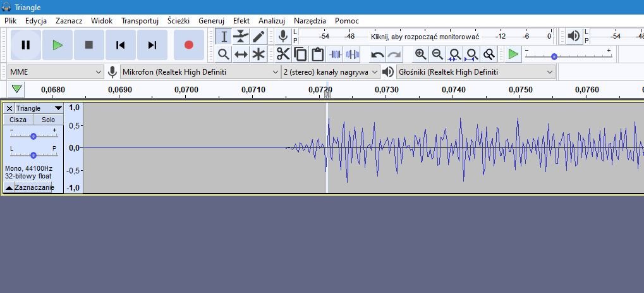Toggle the Solo button on Triangle track

pyautogui.click(x=48, y=120)
